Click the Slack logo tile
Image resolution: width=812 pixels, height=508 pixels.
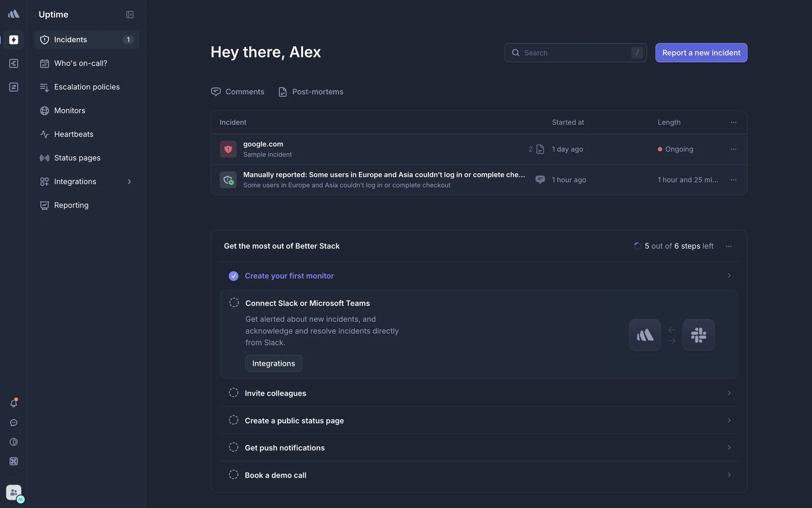coord(698,335)
